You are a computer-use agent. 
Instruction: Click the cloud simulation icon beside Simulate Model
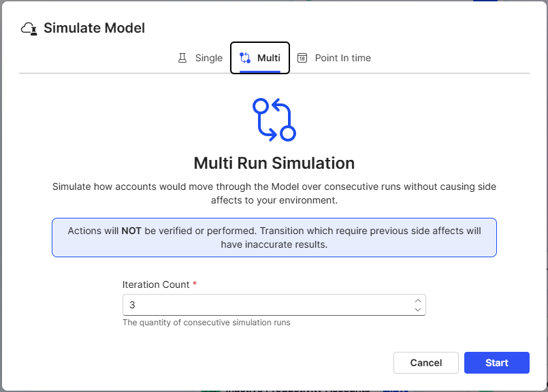tap(27, 28)
